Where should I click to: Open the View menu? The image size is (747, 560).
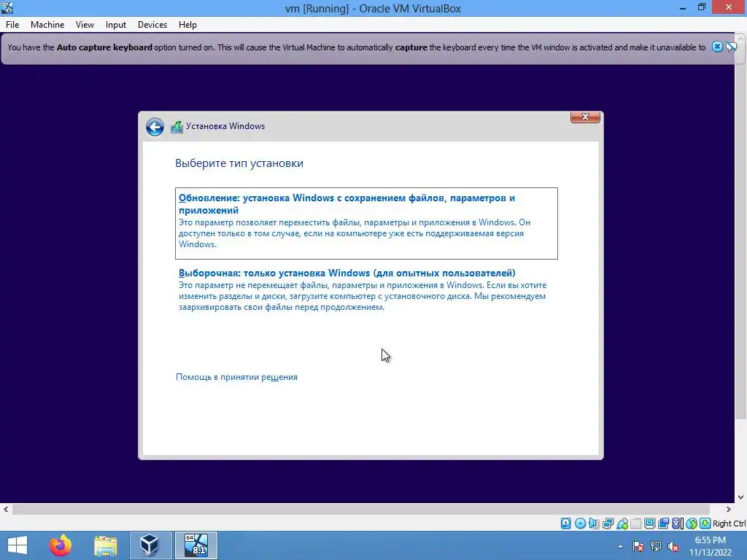point(85,25)
